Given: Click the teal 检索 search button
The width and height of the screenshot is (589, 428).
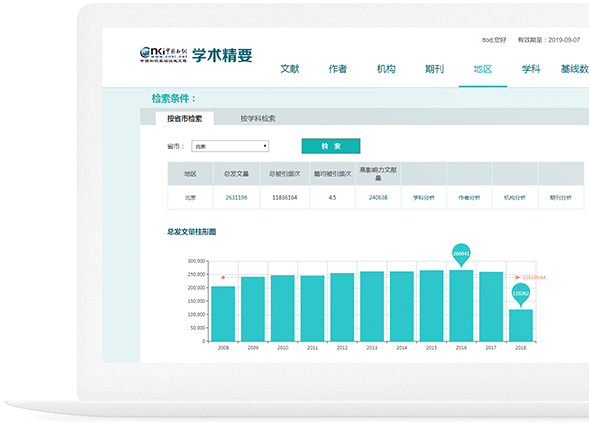Looking at the screenshot, I should (331, 146).
